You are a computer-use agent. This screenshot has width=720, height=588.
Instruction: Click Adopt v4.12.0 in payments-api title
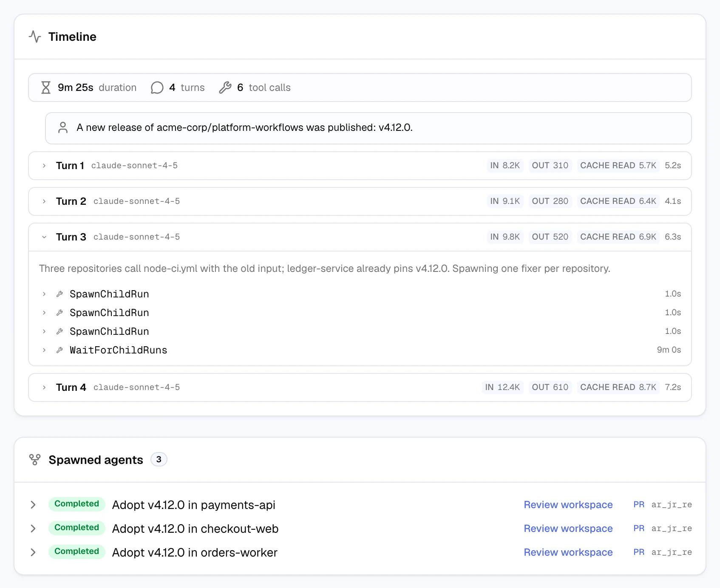pos(194,505)
